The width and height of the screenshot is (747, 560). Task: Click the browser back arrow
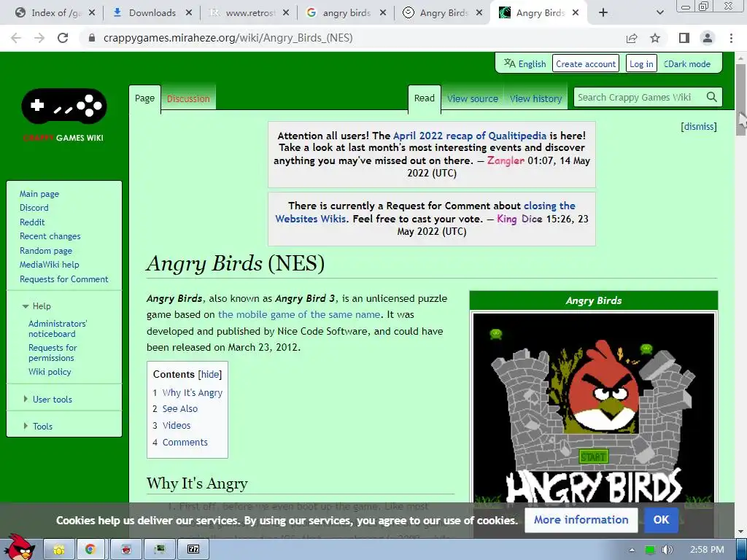[16, 38]
